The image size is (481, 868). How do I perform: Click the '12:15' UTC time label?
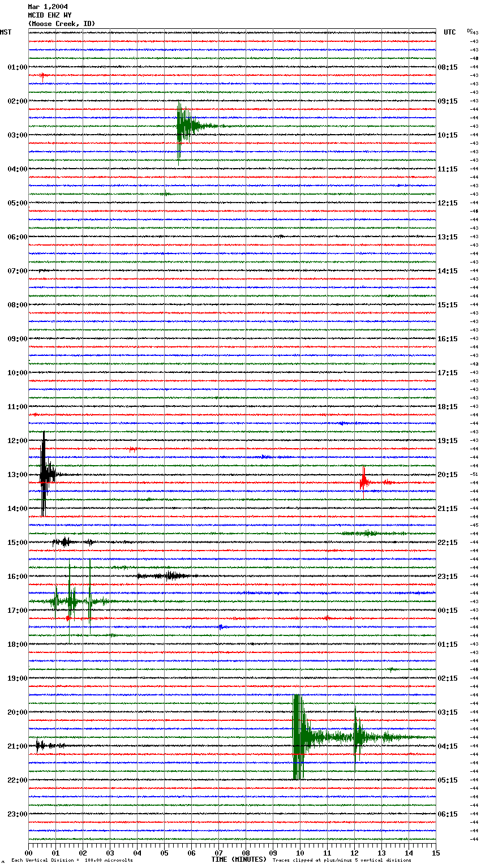click(448, 203)
